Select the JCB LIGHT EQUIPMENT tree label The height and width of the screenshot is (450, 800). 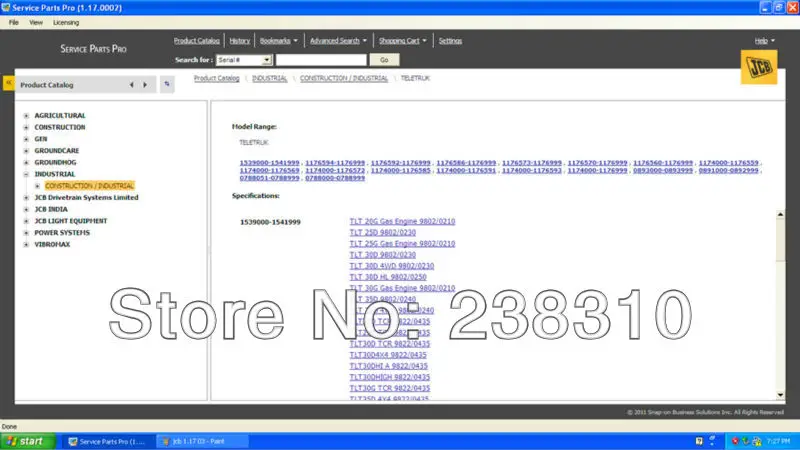click(70, 221)
